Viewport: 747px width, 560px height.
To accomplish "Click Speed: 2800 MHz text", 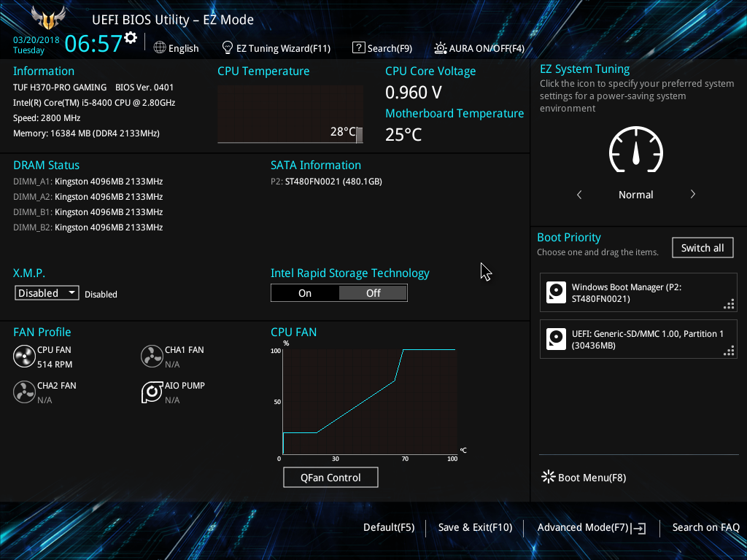I will coord(47,118).
